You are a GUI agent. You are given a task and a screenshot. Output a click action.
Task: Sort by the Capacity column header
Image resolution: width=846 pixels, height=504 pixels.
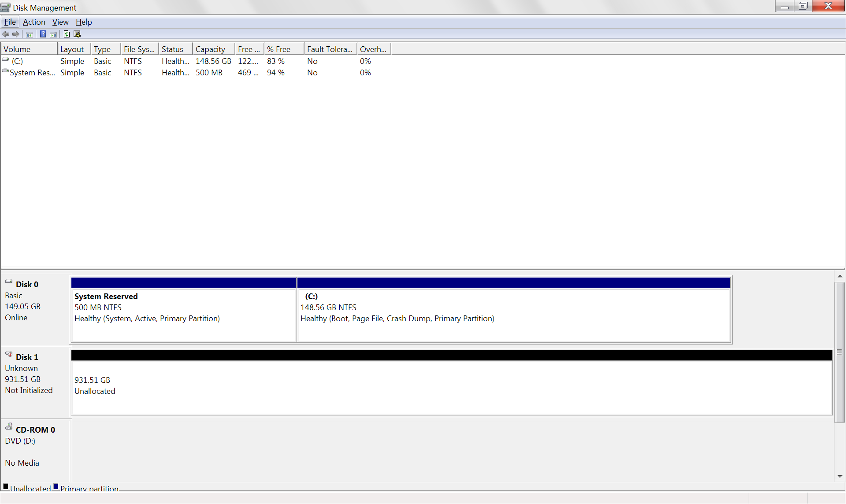pos(214,49)
